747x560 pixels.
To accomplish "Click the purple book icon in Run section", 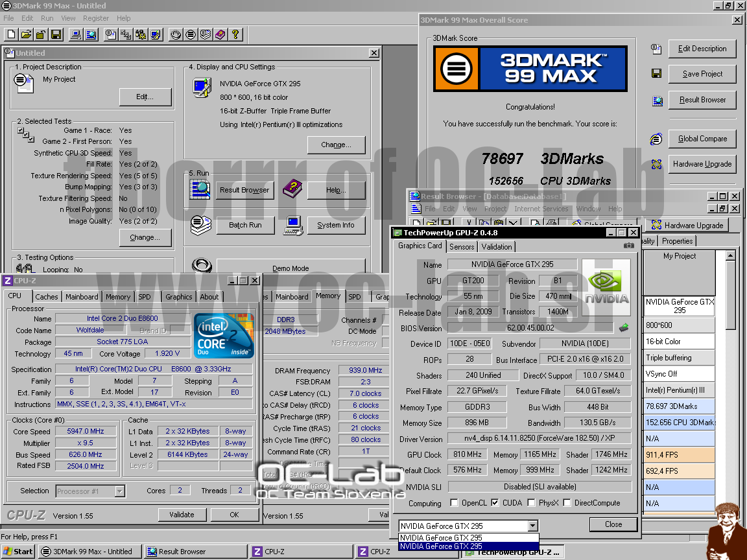I will [x=292, y=189].
